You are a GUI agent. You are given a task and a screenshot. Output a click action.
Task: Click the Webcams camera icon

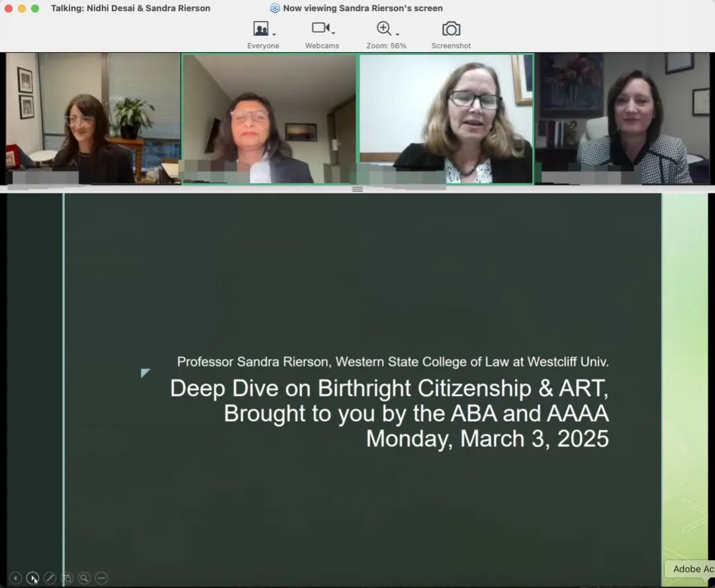320,28
